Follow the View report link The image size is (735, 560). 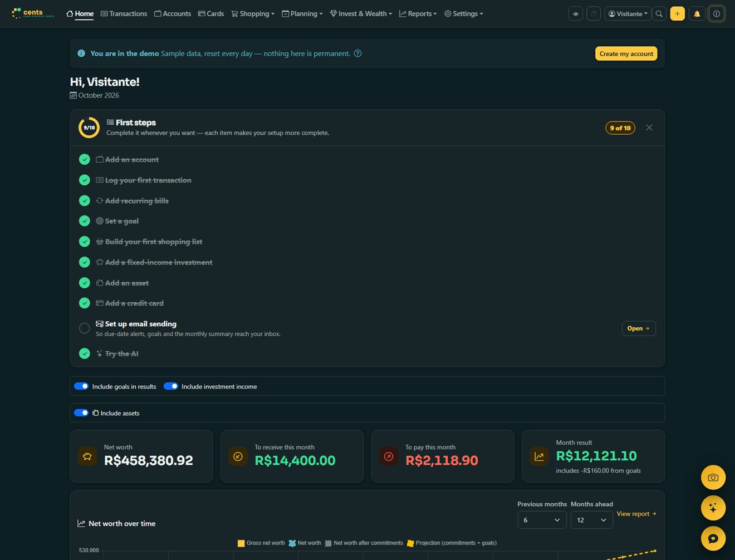pos(636,514)
